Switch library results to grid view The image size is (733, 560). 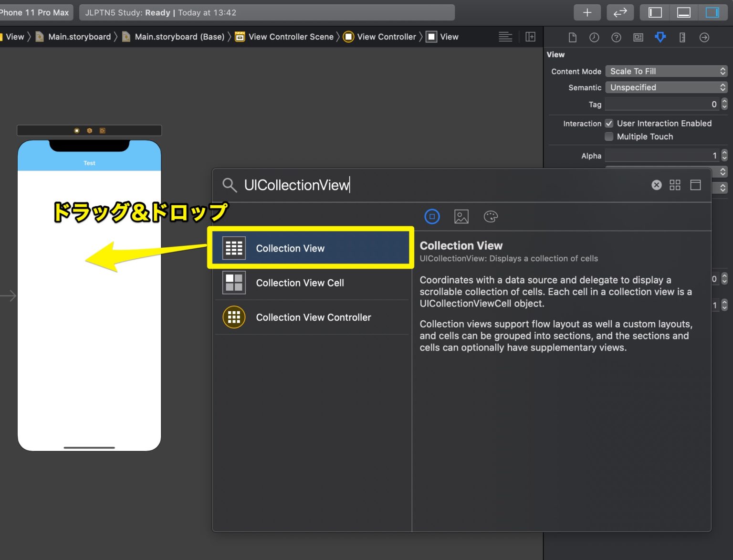pos(675,185)
